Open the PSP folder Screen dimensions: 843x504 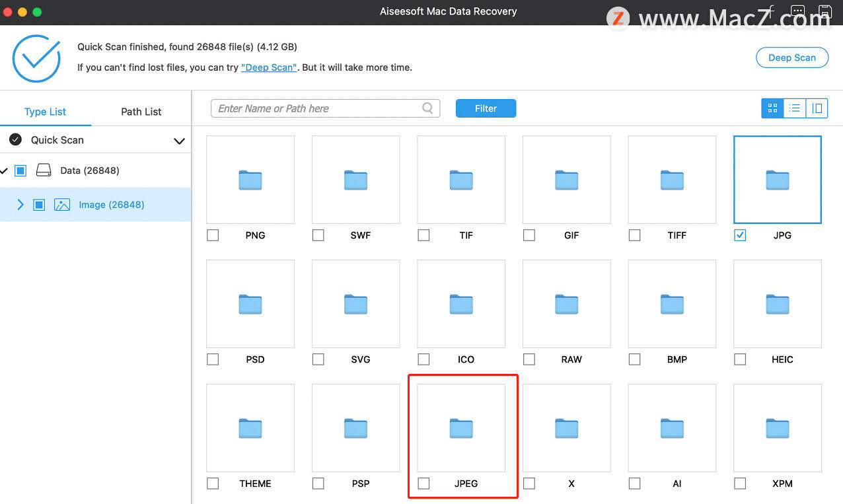coord(355,428)
